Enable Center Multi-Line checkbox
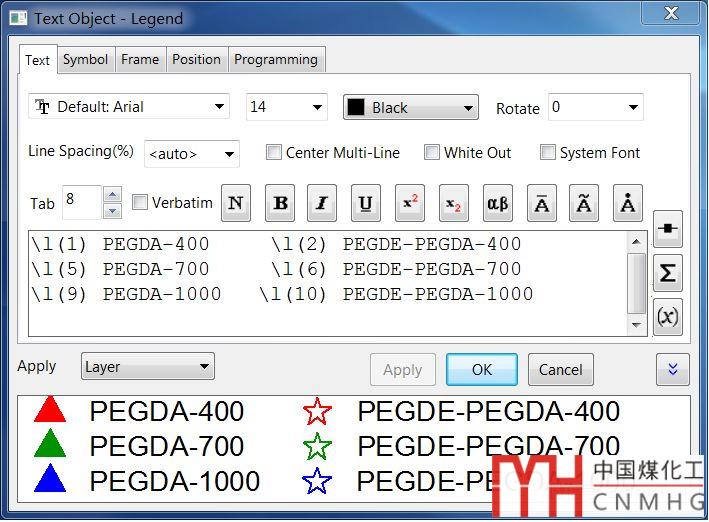709x522 pixels. [274, 153]
